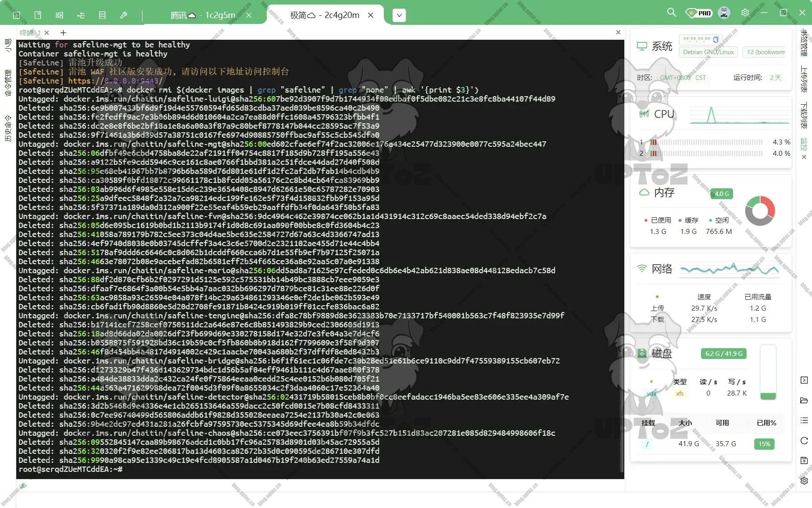
Task: Close the 终端 1 terminal tab
Action: click(x=47, y=33)
